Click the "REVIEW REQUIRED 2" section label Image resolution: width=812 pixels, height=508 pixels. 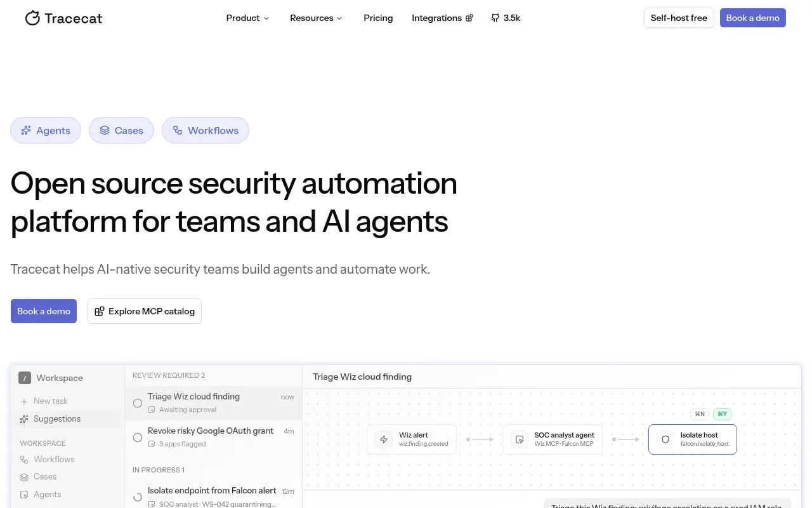pos(169,375)
